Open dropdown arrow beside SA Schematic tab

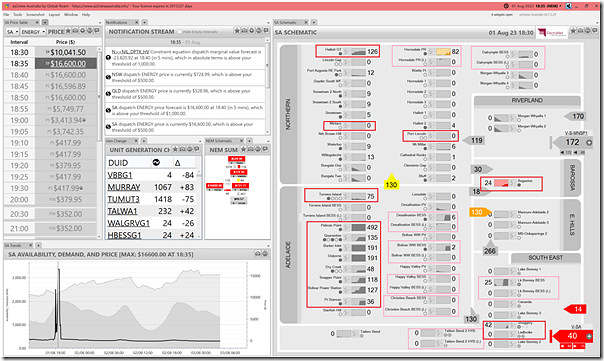[314, 22]
